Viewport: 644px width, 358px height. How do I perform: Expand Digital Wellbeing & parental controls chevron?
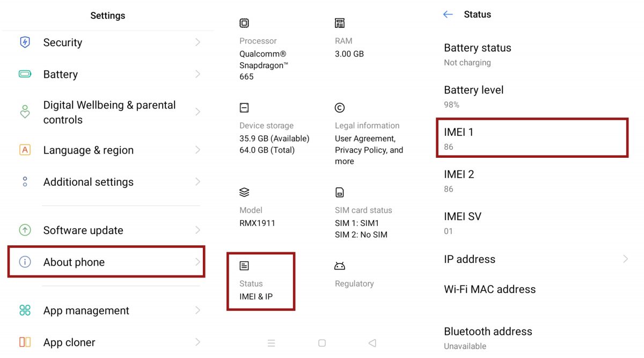197,112
